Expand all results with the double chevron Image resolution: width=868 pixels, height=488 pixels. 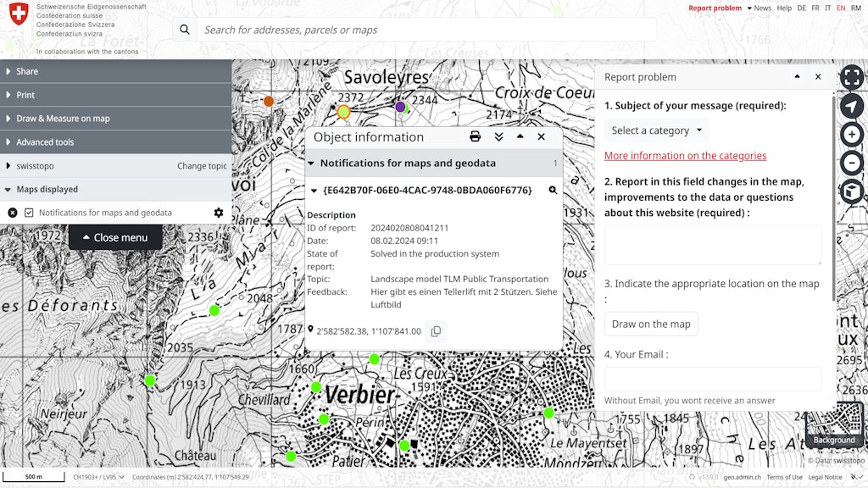click(x=498, y=136)
